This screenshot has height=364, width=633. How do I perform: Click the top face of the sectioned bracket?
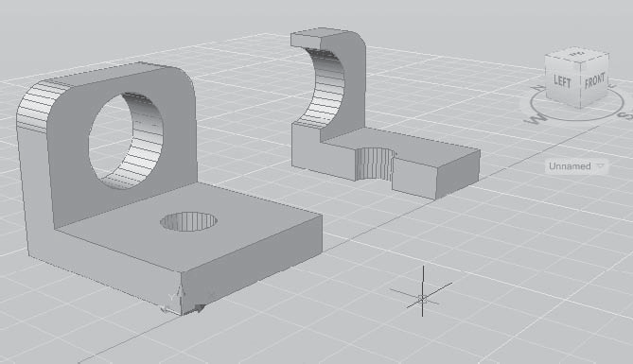pos(319,38)
